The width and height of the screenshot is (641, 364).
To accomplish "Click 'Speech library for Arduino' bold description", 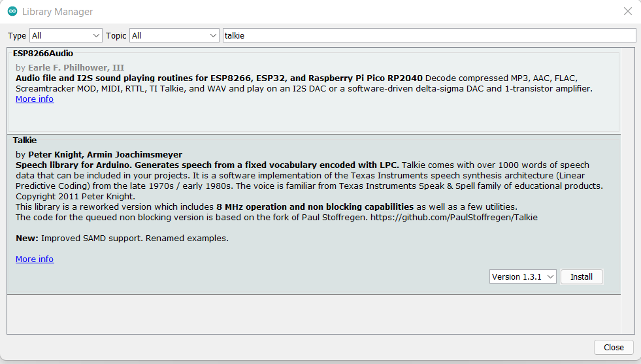I will pyautogui.click(x=207, y=165).
